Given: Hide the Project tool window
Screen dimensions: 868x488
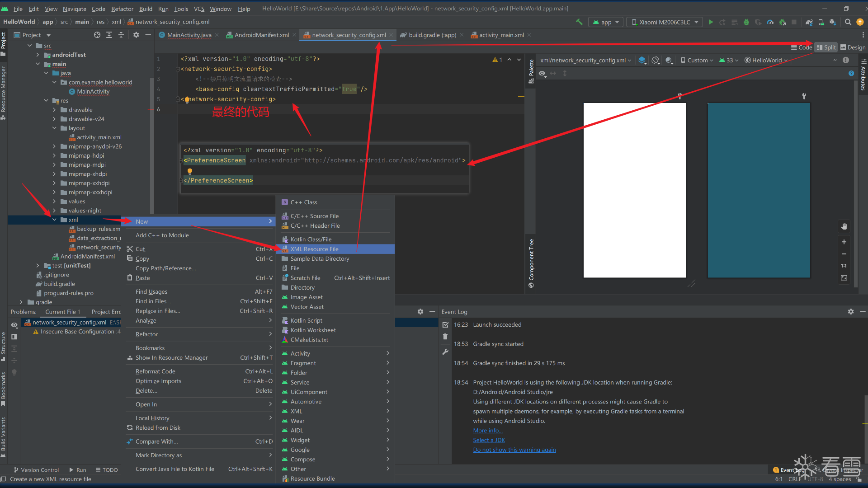Looking at the screenshot, I should (x=148, y=35).
